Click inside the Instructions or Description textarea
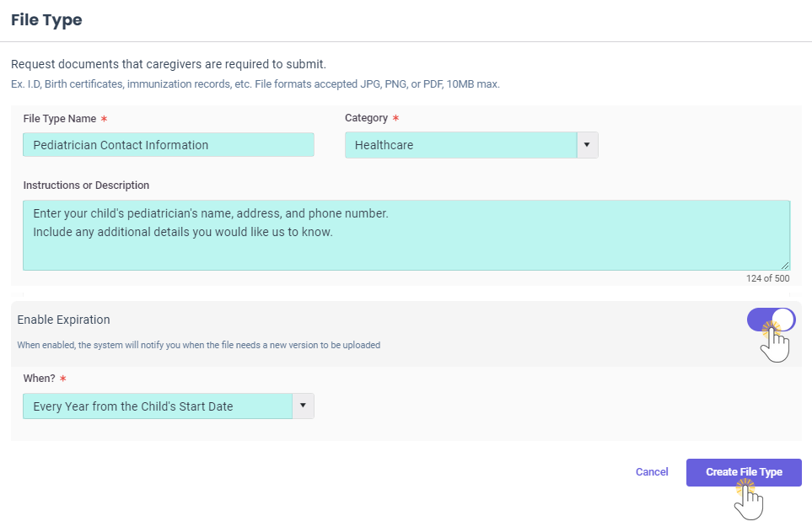This screenshot has height=527, width=812. [x=406, y=235]
